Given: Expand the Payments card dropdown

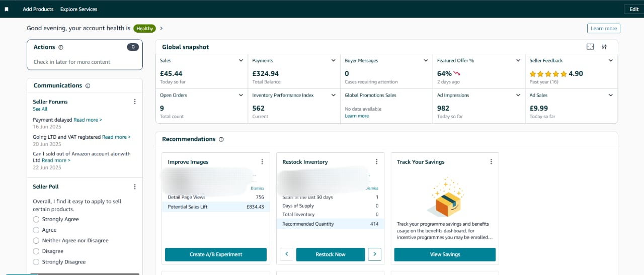Looking at the screenshot, I should pyautogui.click(x=333, y=60).
